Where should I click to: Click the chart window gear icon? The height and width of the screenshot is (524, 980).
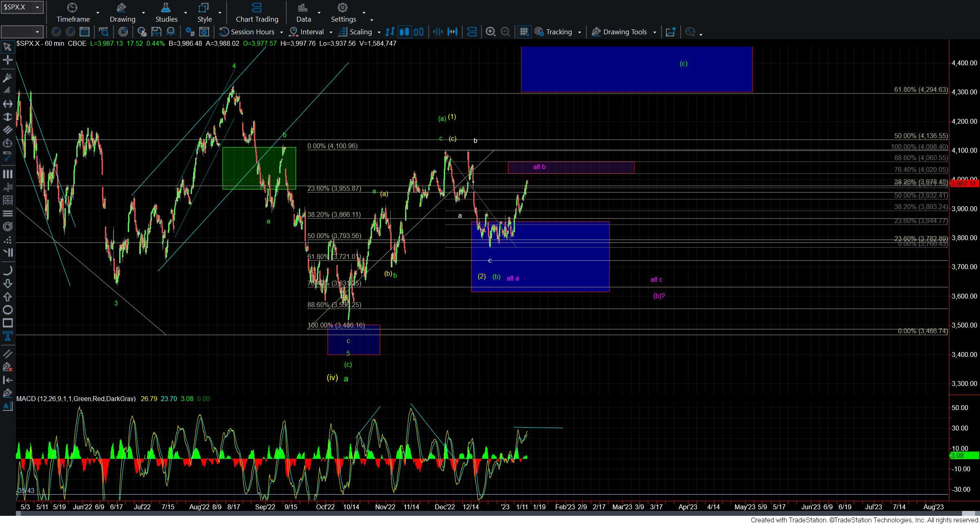(204, 32)
